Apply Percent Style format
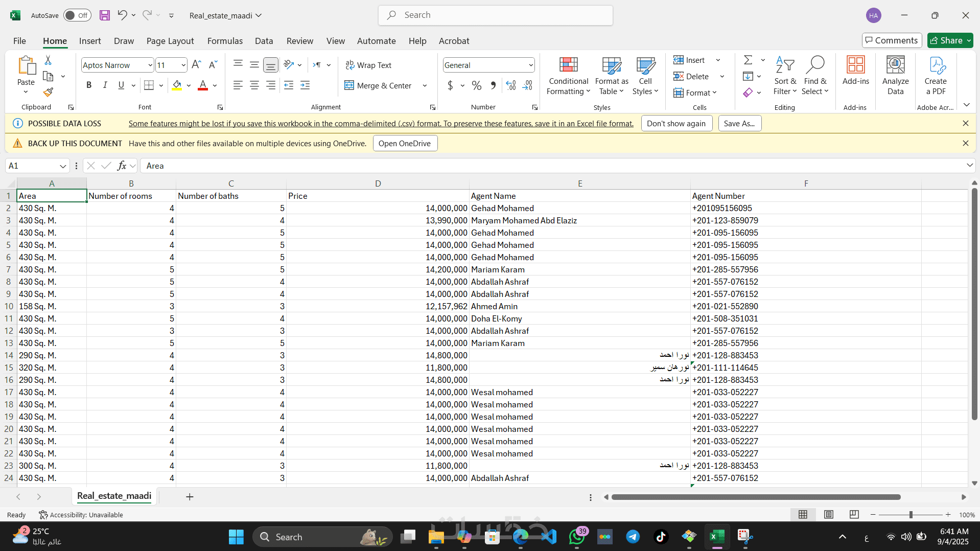This screenshot has height=551, width=980. pyautogui.click(x=477, y=85)
